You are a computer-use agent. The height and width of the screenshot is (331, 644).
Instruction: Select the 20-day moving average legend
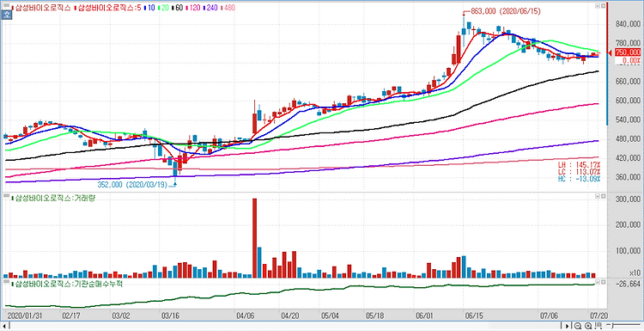click(164, 8)
